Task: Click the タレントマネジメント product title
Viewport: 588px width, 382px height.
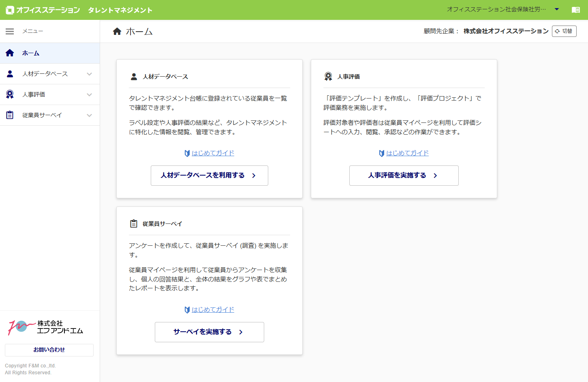Action: 120,10
